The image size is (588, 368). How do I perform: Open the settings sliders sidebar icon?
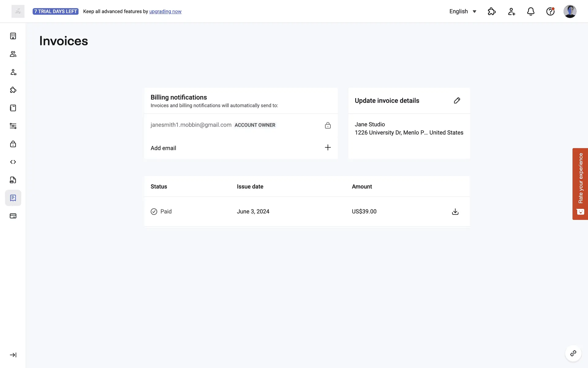[x=13, y=126]
